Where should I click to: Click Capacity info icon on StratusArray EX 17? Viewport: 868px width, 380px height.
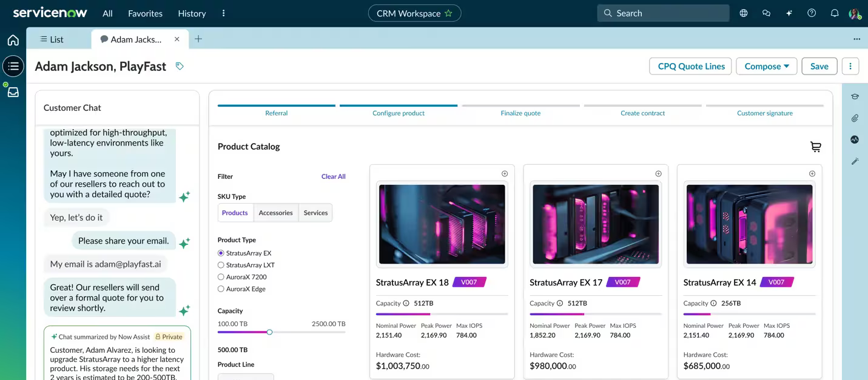pos(559,303)
